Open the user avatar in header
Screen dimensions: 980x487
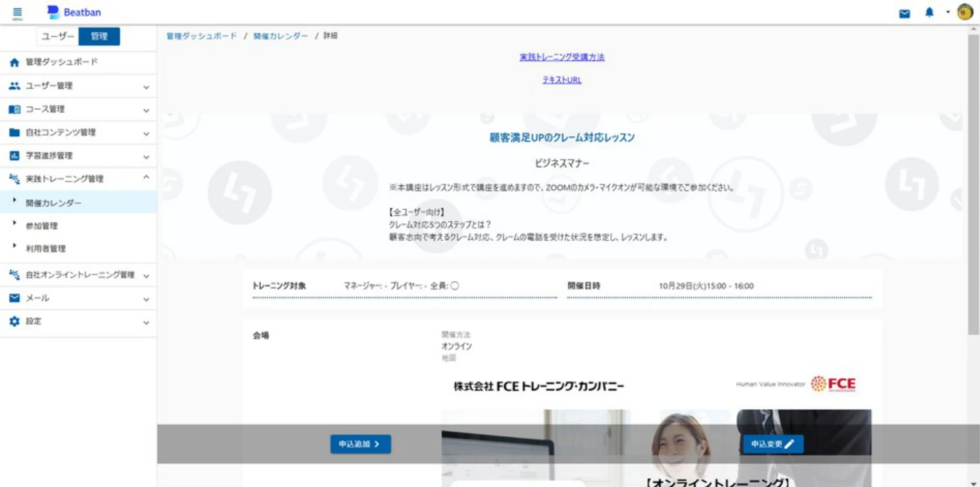click(x=965, y=12)
